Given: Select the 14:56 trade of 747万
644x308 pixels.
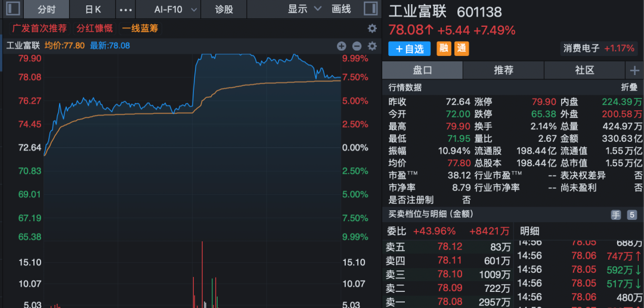Looking at the screenshot, I should [579, 256].
